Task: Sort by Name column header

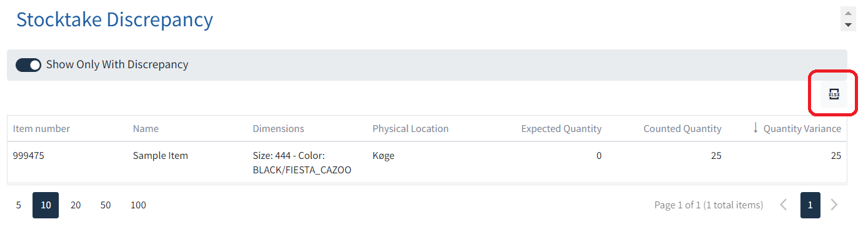Action: click(146, 129)
